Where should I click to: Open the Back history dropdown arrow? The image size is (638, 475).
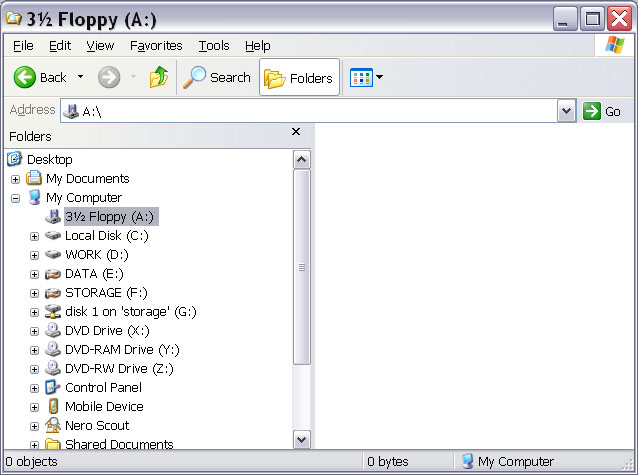click(81, 77)
